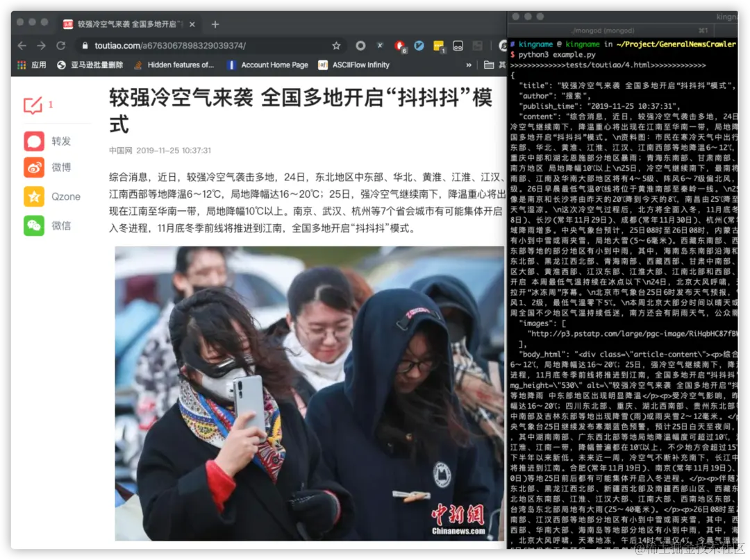Open the Account Home Page bookmark
The width and height of the screenshot is (750, 560).
click(x=268, y=65)
